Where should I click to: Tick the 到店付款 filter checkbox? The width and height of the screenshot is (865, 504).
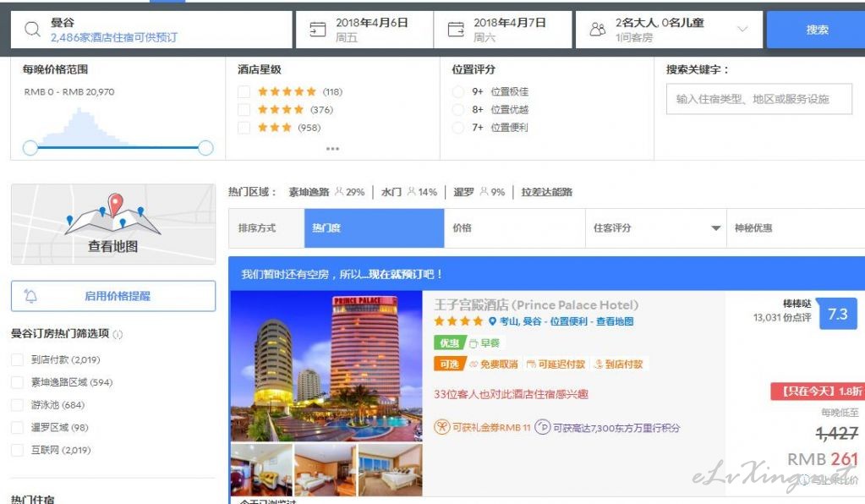pos(17,359)
